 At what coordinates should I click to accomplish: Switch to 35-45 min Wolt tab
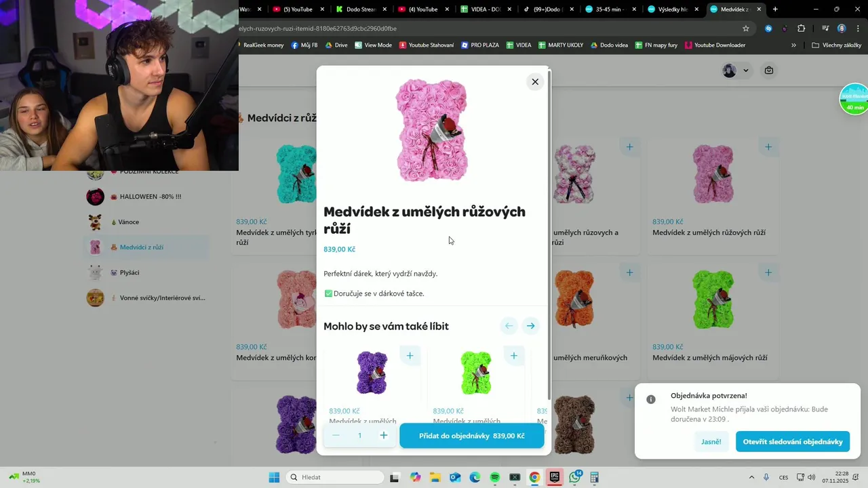coord(610,9)
